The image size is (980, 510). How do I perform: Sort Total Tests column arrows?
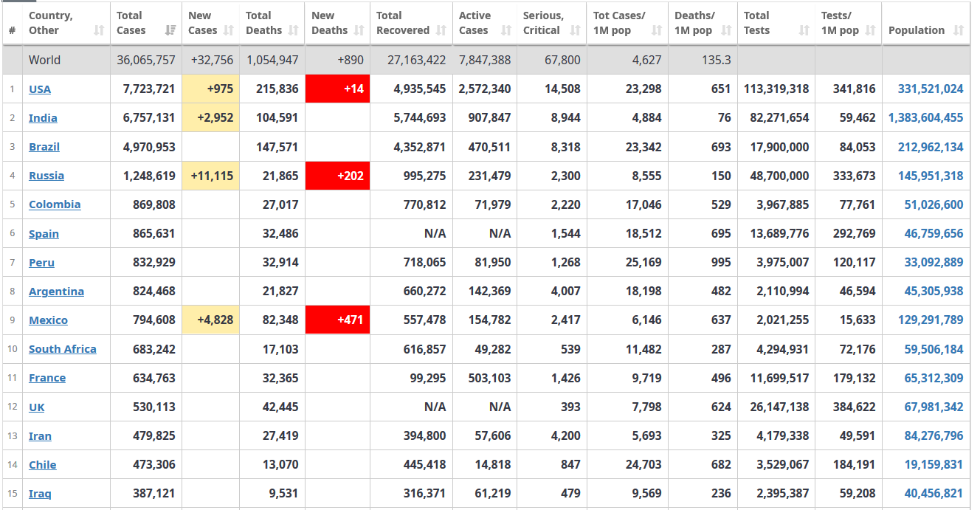click(804, 30)
